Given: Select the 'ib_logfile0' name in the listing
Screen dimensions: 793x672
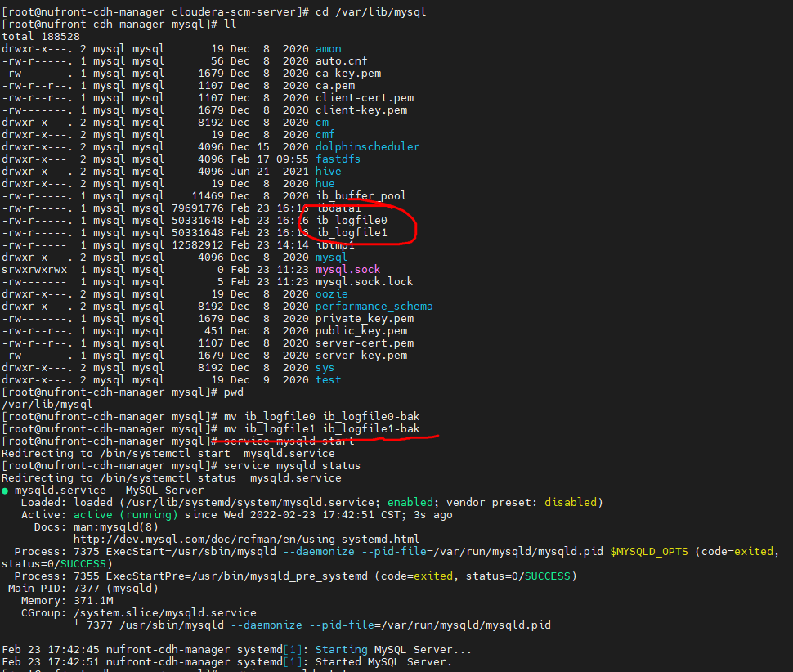Looking at the screenshot, I should coord(352,221).
